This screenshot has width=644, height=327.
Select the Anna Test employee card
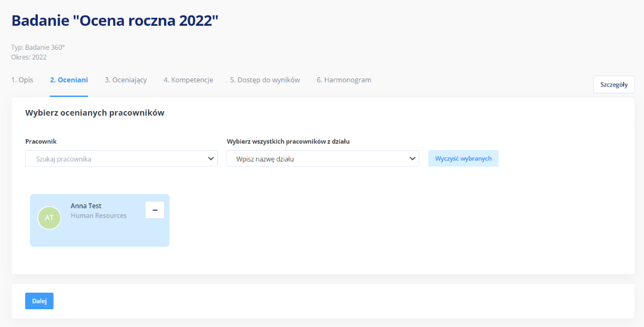point(100,220)
